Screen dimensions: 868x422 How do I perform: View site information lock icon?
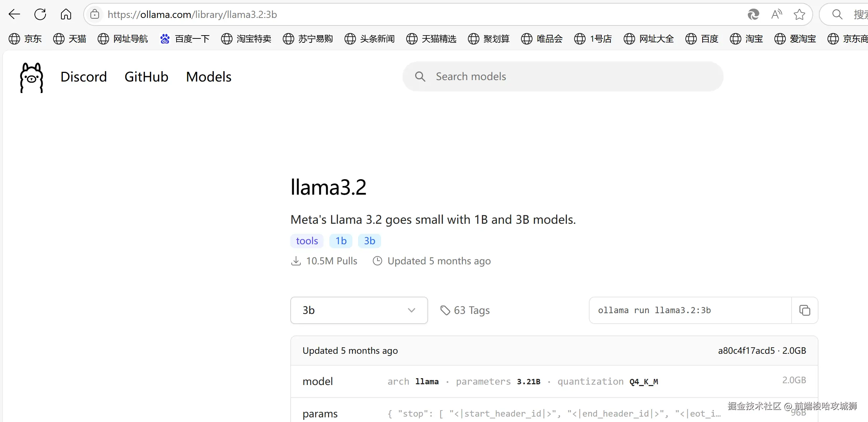(x=95, y=14)
